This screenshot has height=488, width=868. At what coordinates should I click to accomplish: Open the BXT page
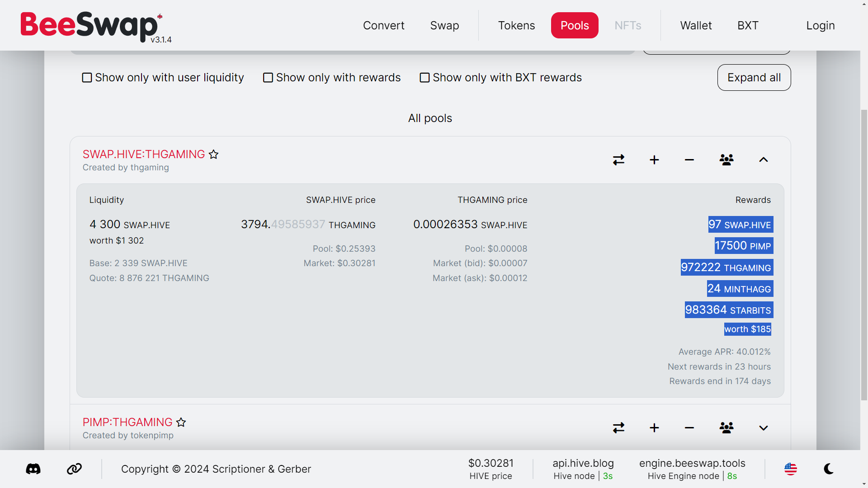[748, 26]
